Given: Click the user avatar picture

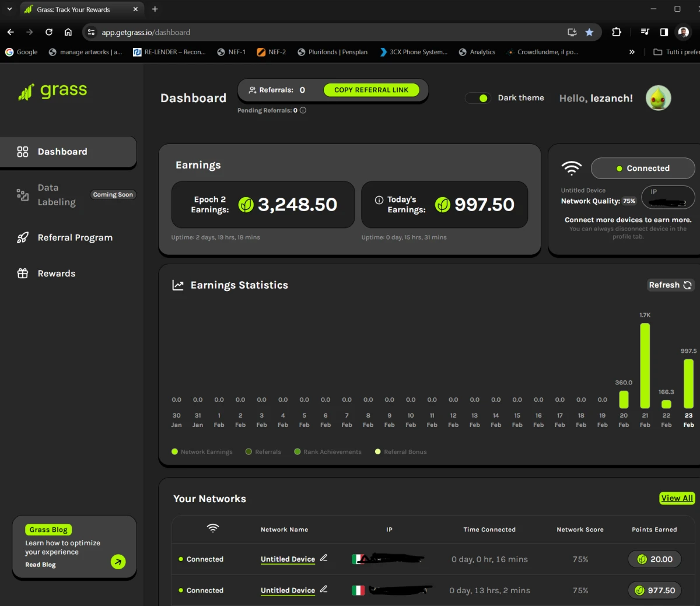Looking at the screenshot, I should click(659, 98).
